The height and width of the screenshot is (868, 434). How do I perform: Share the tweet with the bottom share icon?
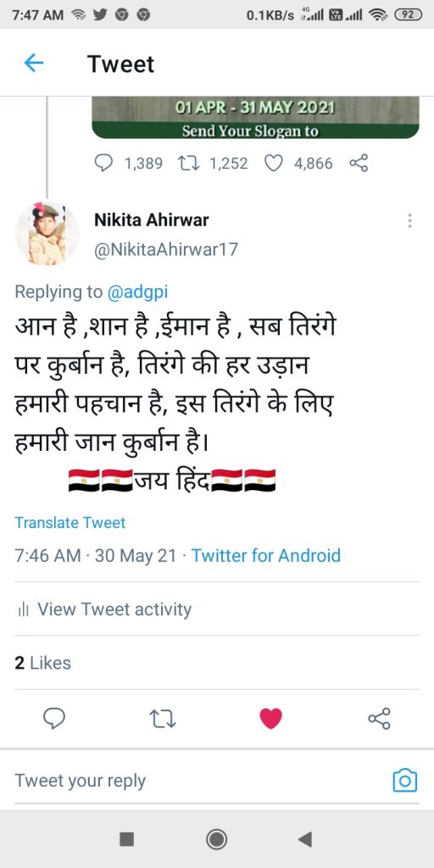pyautogui.click(x=379, y=719)
